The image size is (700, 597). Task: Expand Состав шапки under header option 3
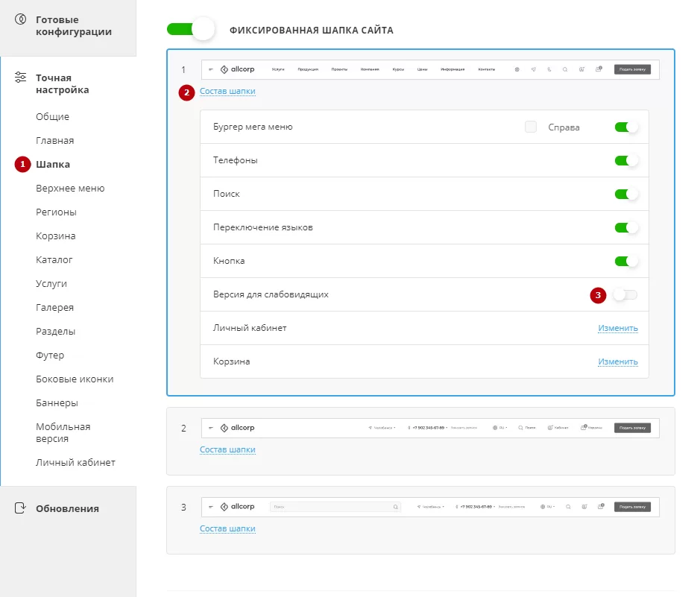pyautogui.click(x=227, y=528)
